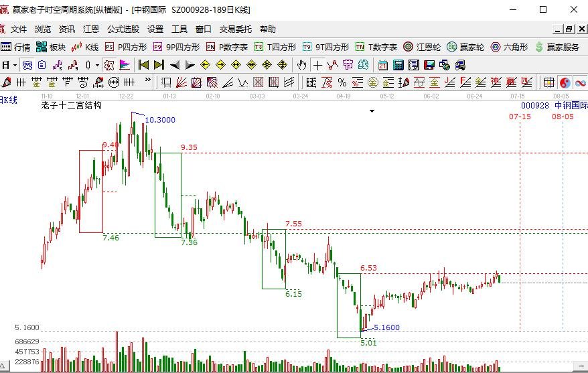Click the yellow grid table icon
The width and height of the screenshot is (588, 373).
tap(549, 82)
